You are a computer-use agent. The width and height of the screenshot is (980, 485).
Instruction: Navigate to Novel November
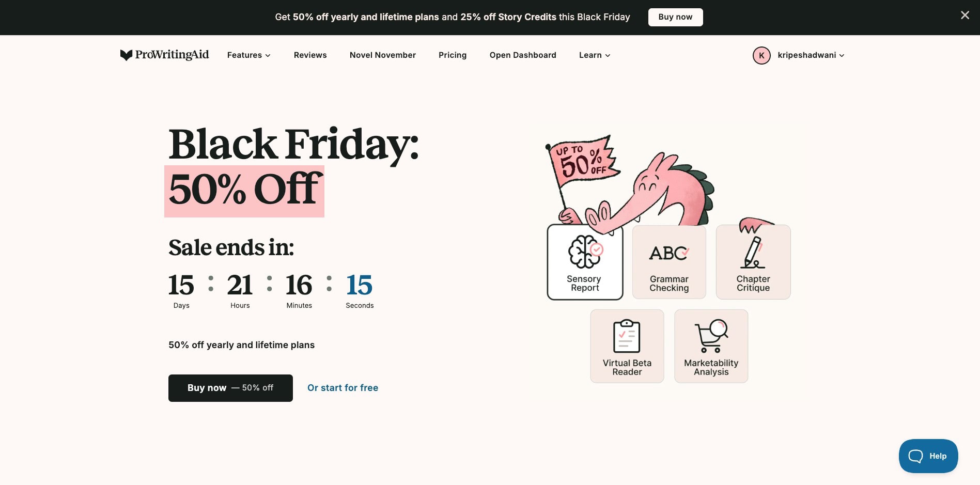point(382,55)
